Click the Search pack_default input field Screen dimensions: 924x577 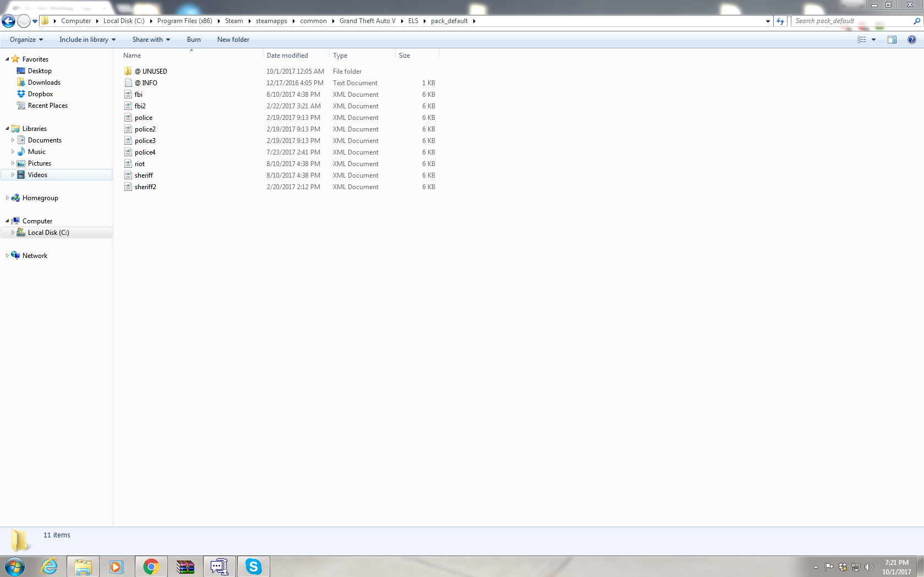[x=851, y=21]
